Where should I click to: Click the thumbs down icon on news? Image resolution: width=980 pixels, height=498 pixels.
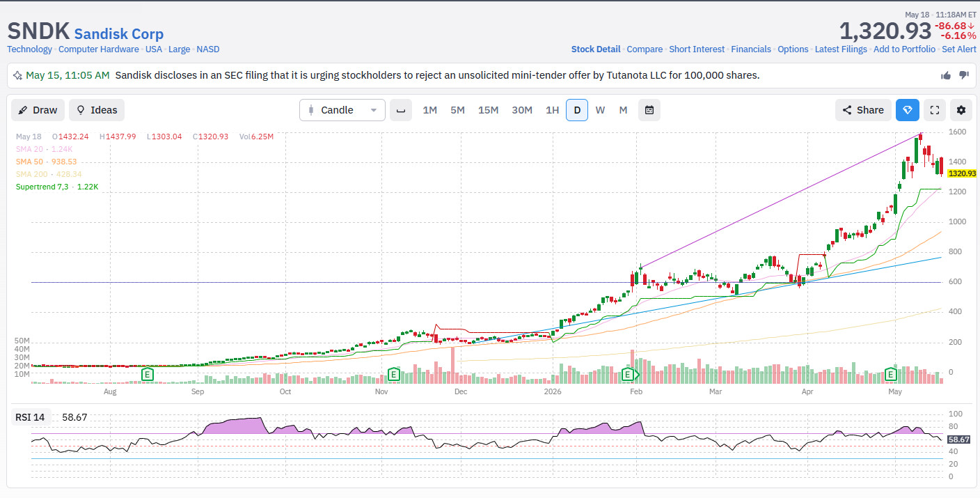coord(964,75)
